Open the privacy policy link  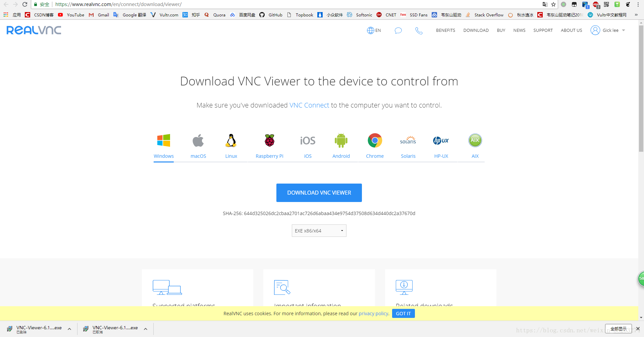374,314
